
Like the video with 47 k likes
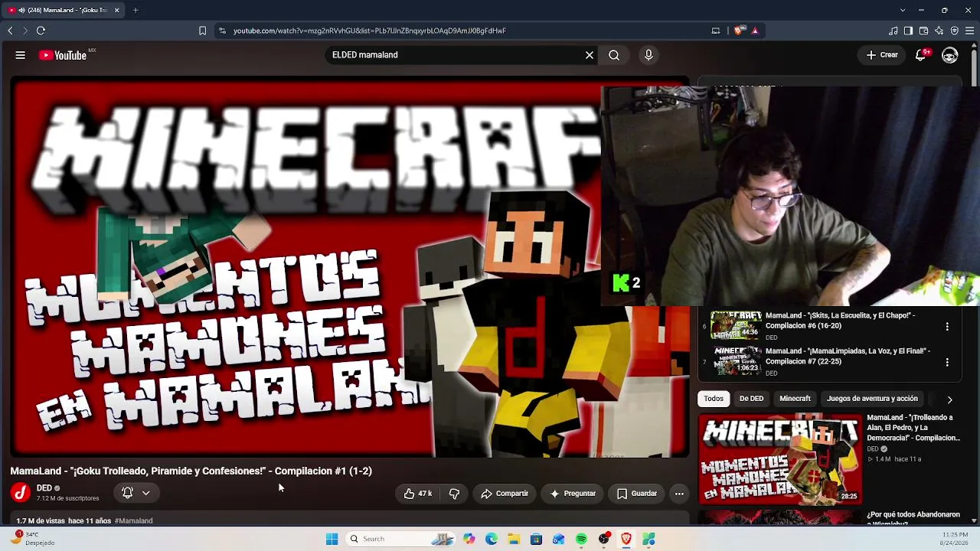(417, 494)
